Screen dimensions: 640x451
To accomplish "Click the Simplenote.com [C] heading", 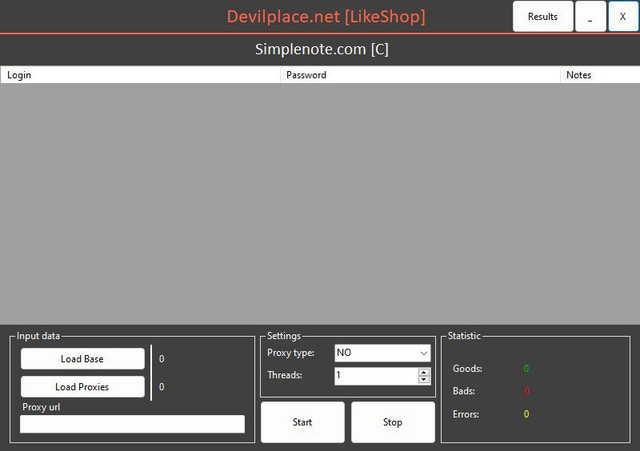I will pos(322,49).
